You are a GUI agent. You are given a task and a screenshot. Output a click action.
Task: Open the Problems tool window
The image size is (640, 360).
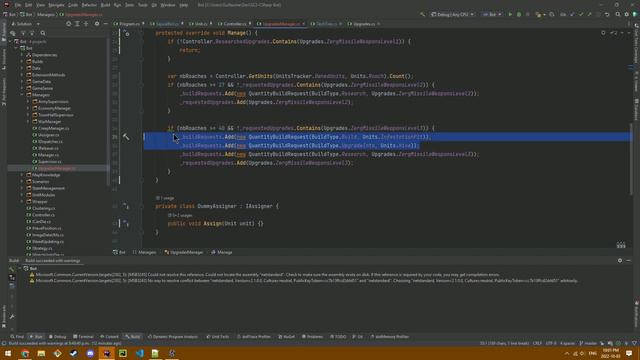312,337
